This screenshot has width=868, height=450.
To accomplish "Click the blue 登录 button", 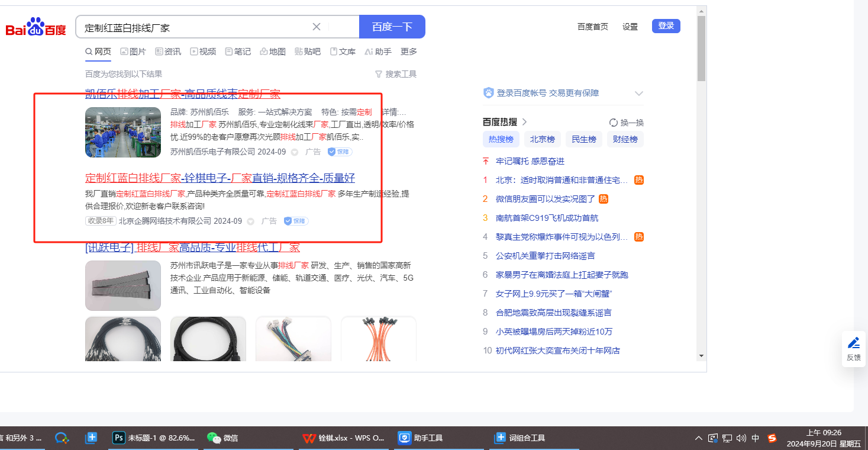I will coord(666,26).
